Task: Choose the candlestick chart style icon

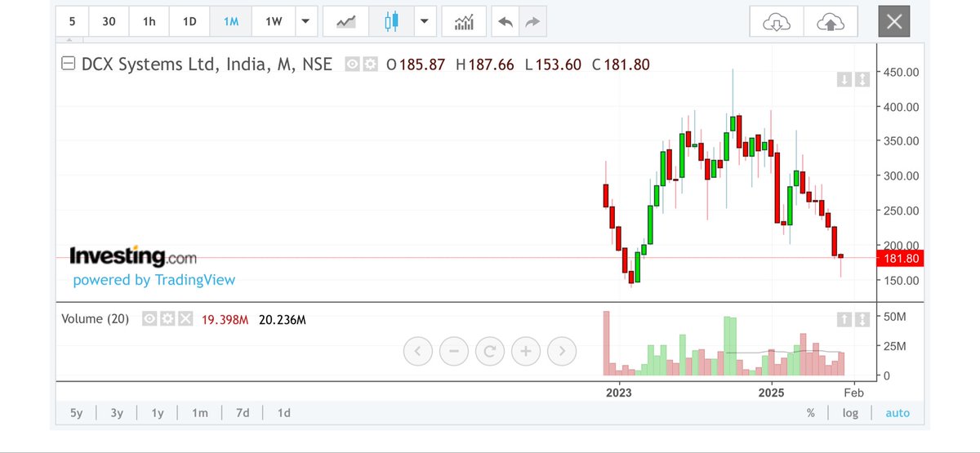Action: coord(391,22)
